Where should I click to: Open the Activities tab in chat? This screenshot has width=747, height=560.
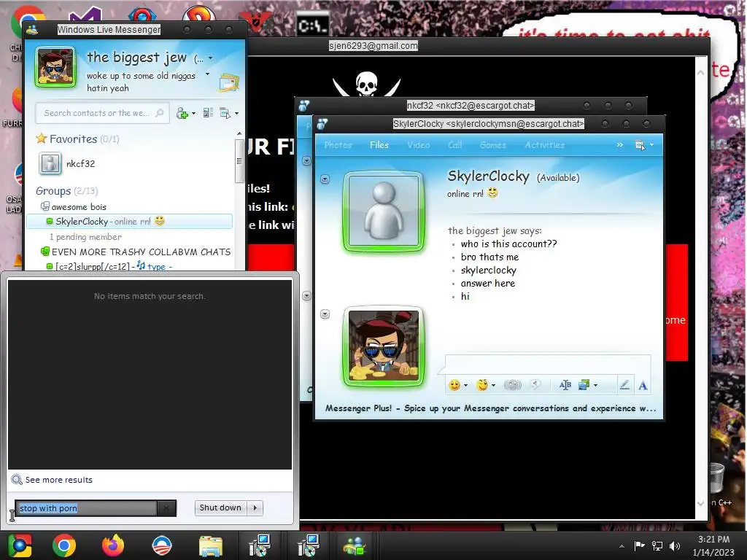(x=544, y=145)
